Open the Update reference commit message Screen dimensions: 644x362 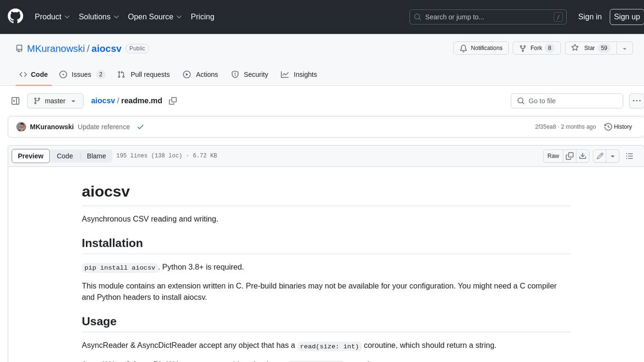pyautogui.click(x=104, y=127)
